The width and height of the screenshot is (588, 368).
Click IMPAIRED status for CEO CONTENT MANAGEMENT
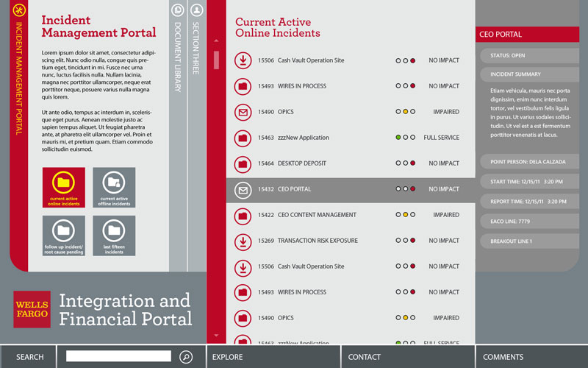tap(446, 215)
